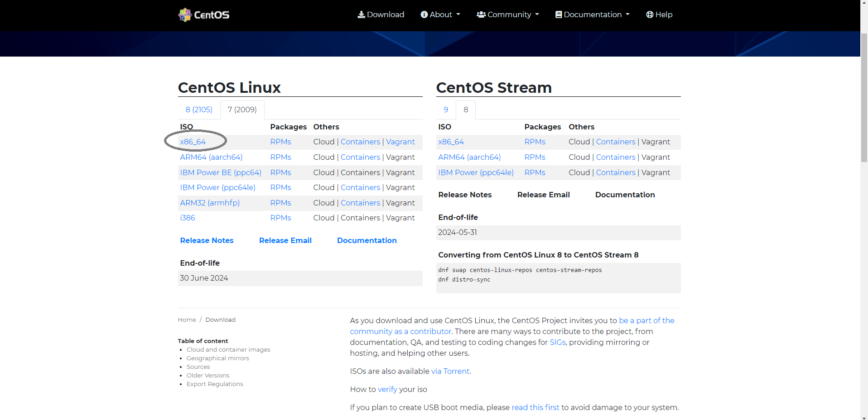This screenshot has width=868, height=420.
Task: Download the CentOS Stream x86_64 ISO
Action: 451,142
